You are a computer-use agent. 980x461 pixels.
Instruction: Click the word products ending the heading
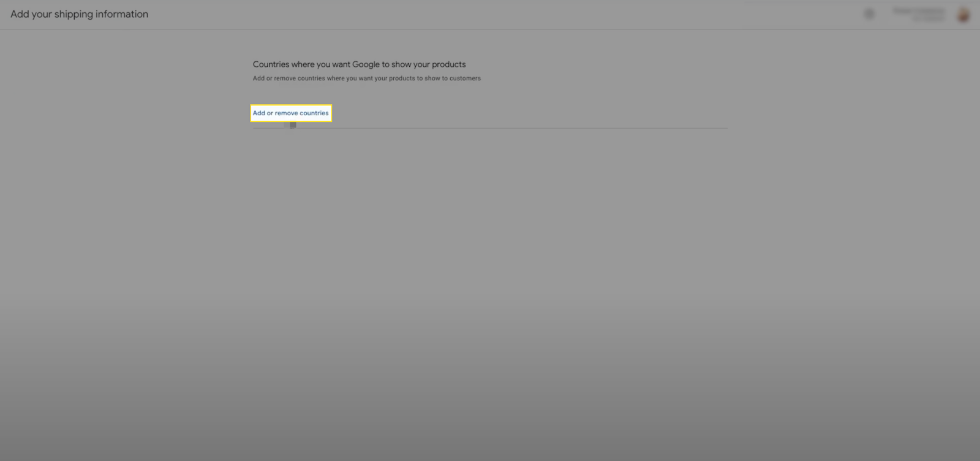coord(448,64)
